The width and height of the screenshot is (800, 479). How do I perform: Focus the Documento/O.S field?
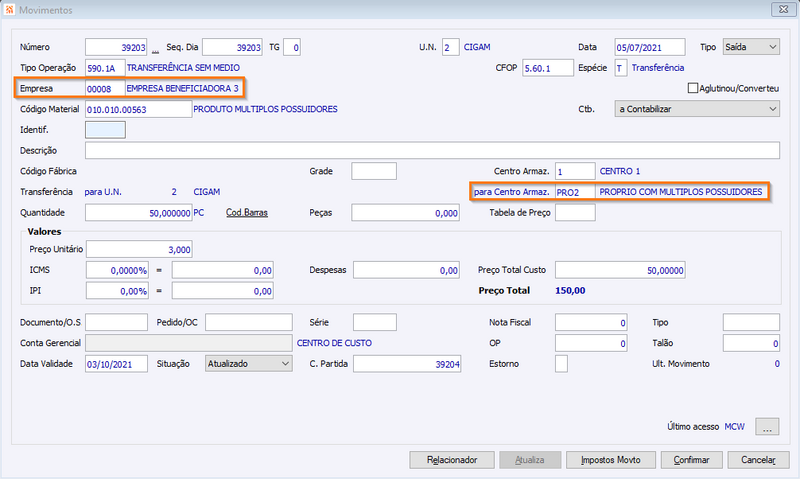point(116,322)
